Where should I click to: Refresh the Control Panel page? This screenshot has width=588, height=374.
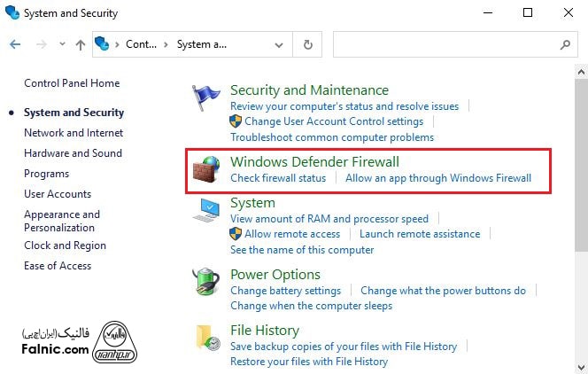tap(307, 44)
